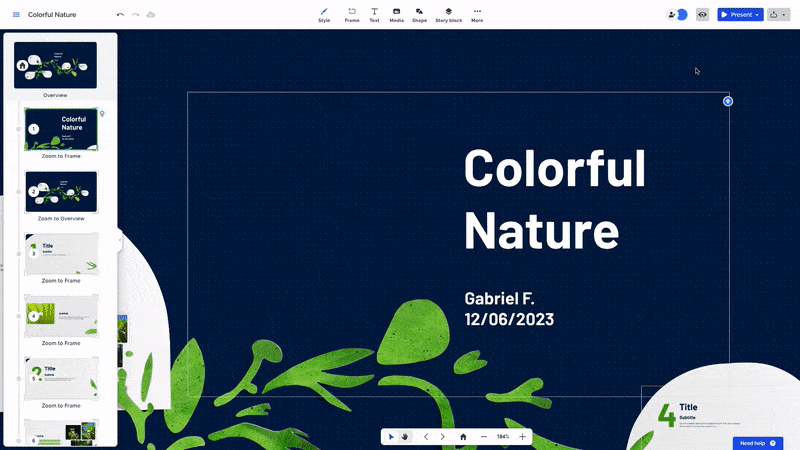Viewport: 800px width, 450px height.
Task: Return to home overview view
Action: pos(463,437)
